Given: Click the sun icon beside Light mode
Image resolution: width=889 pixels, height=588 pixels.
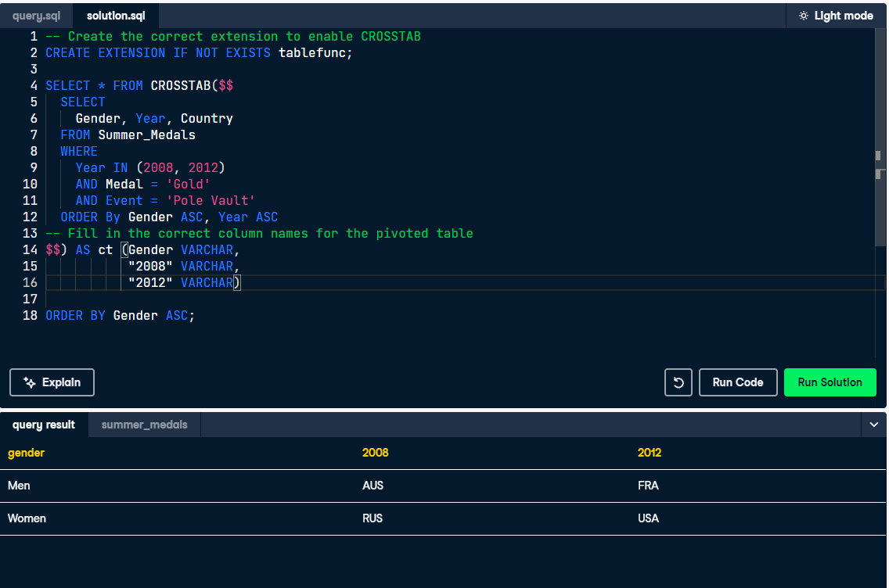Looking at the screenshot, I should tap(804, 16).
